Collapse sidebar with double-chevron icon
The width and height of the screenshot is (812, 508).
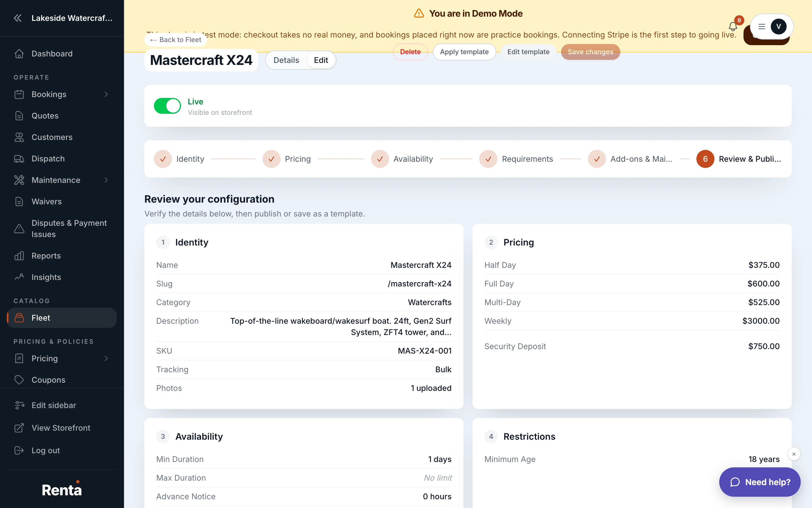pyautogui.click(x=18, y=18)
